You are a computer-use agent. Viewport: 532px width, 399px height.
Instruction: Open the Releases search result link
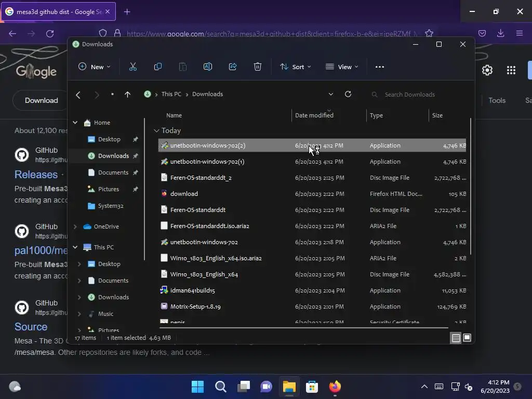pos(36,175)
